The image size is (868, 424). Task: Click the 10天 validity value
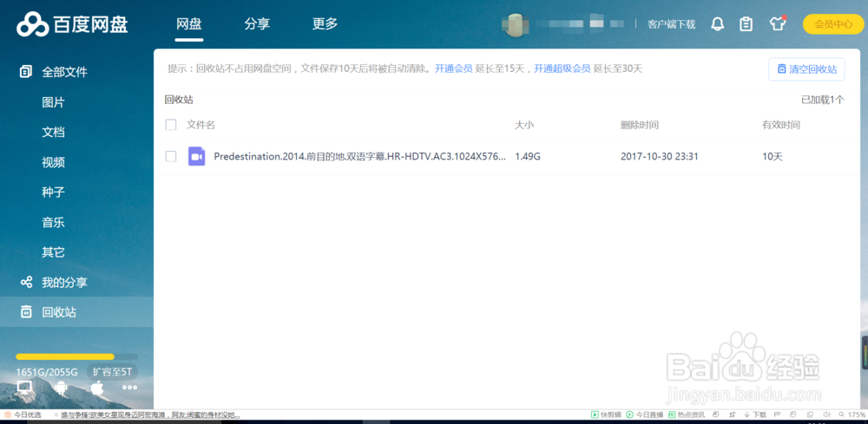coord(773,156)
